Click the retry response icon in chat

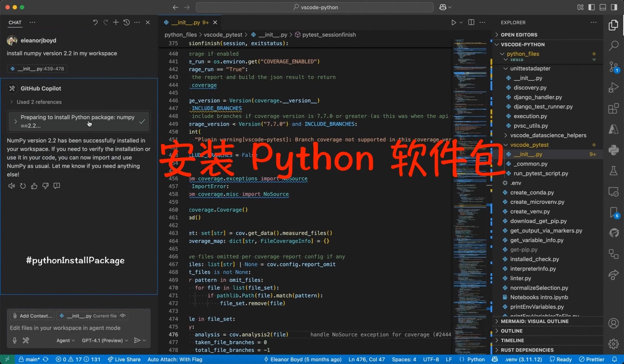click(x=23, y=186)
